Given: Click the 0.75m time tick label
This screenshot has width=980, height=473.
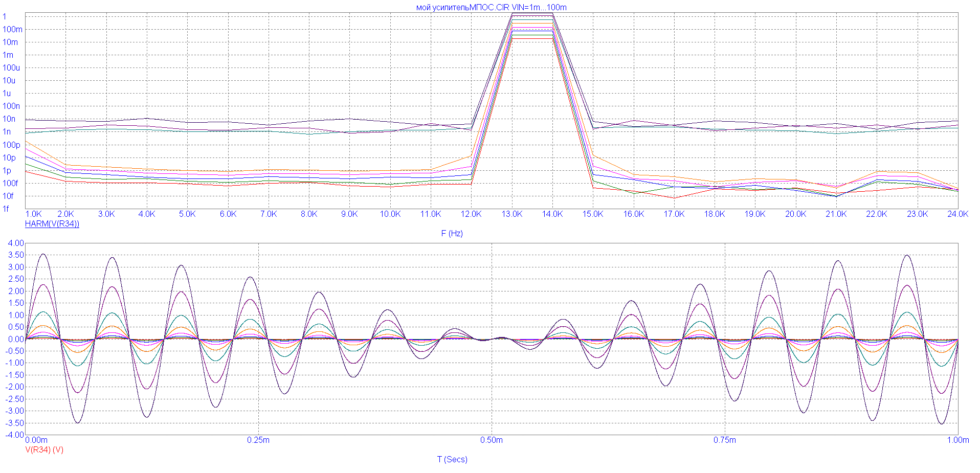Looking at the screenshot, I should click(x=725, y=440).
